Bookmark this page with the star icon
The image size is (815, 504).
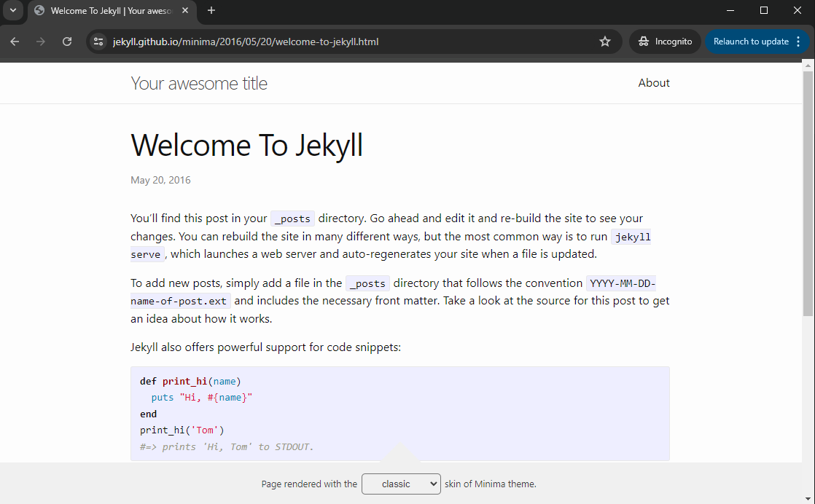[x=604, y=42]
